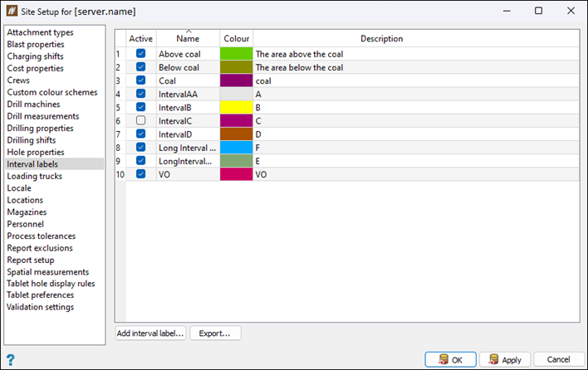Screen dimensions: 588x370
Task: Open the Hole properties section
Action: [36, 152]
